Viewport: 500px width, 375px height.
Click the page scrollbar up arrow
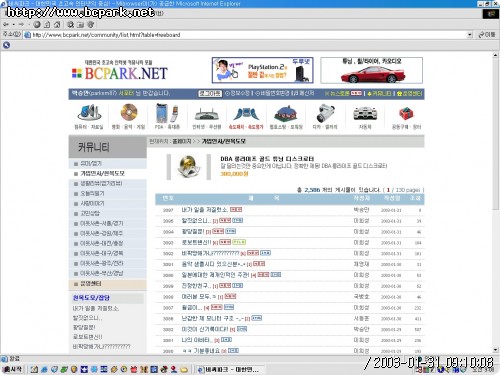coord(496,55)
